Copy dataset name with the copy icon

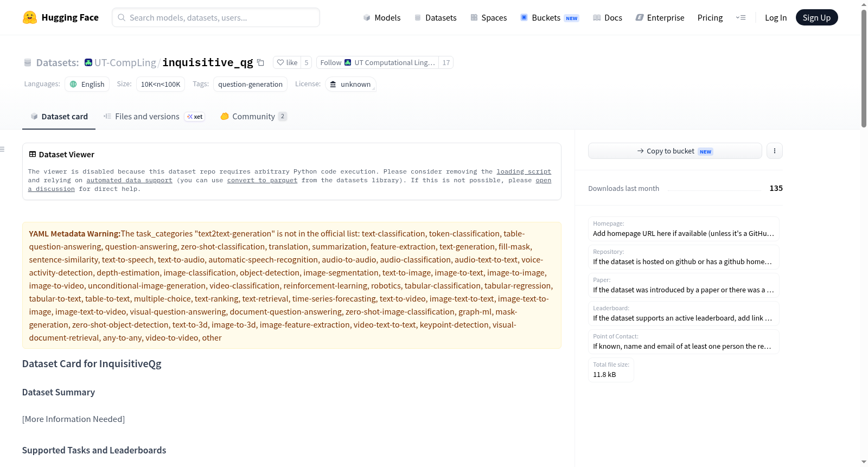(260, 62)
